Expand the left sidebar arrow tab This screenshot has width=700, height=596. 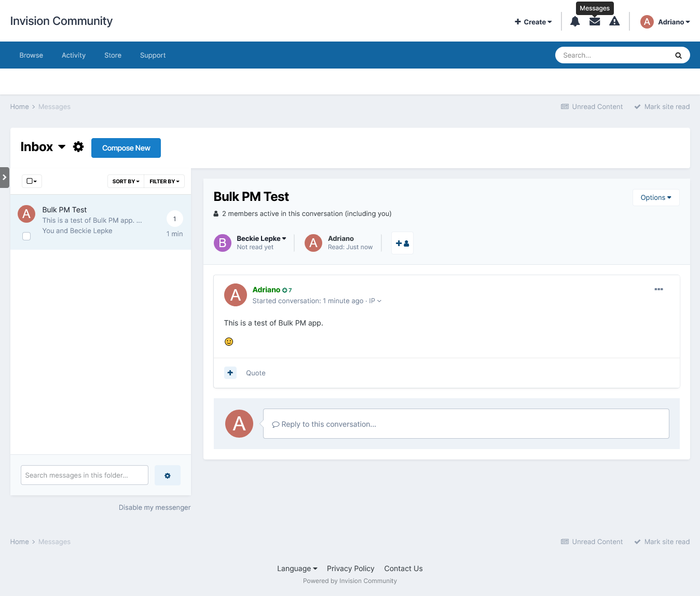[5, 178]
